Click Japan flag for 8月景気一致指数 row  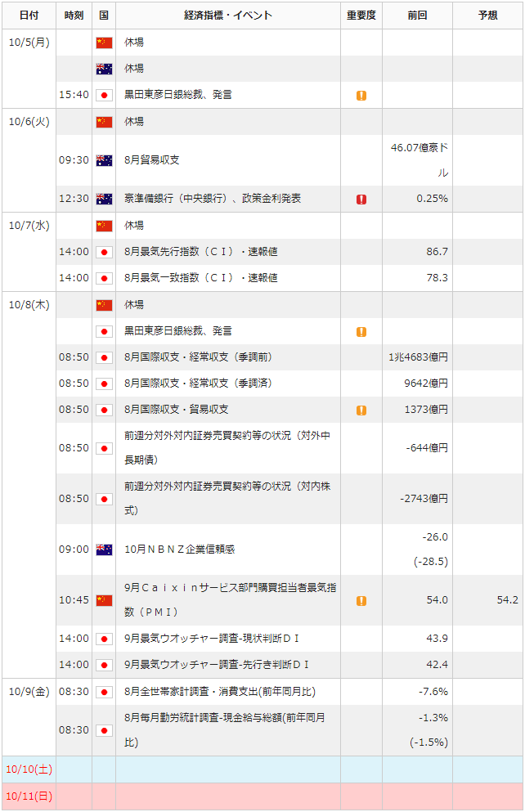coord(104,279)
